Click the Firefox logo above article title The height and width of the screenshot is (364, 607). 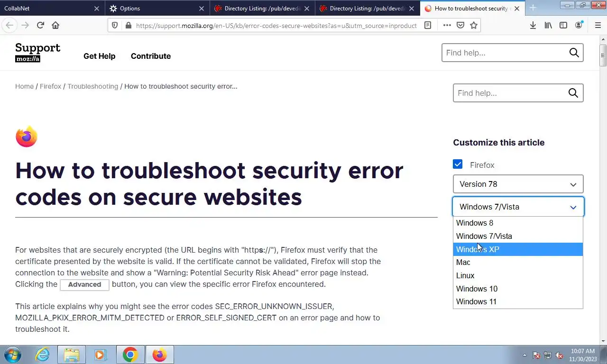click(26, 137)
